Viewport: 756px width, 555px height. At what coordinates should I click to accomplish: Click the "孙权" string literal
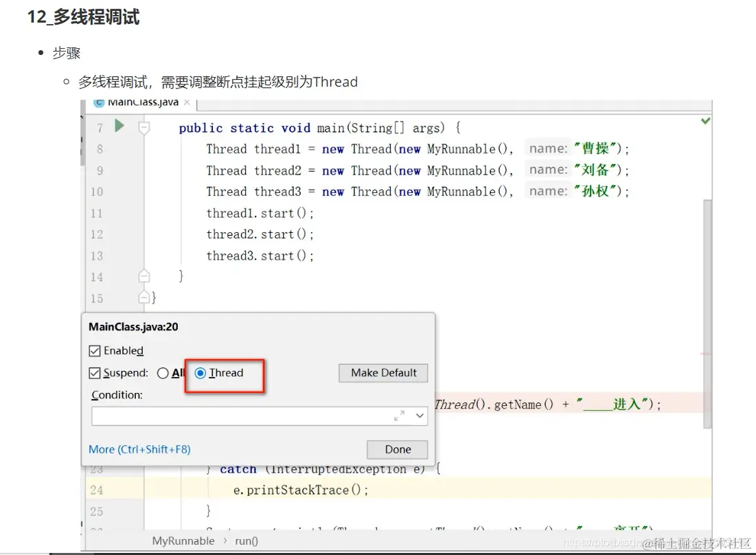(595, 191)
